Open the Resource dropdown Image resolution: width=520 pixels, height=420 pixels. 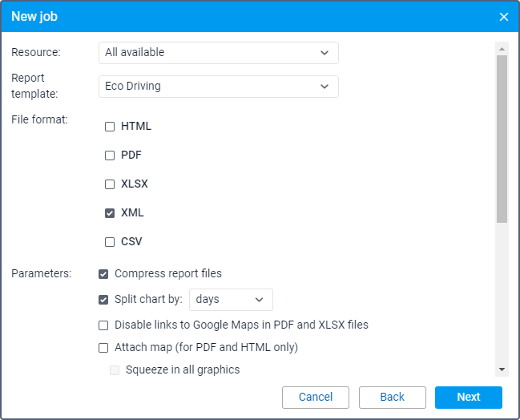(218, 53)
